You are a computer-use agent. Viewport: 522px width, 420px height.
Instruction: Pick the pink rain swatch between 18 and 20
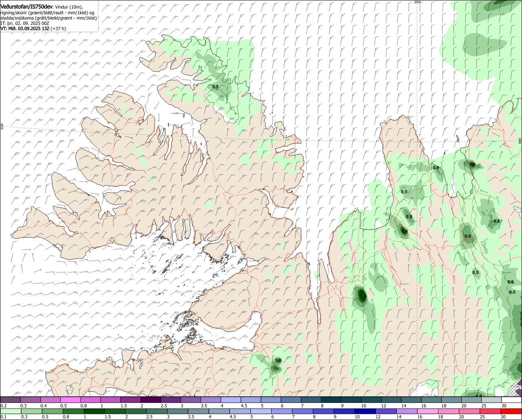449,411
